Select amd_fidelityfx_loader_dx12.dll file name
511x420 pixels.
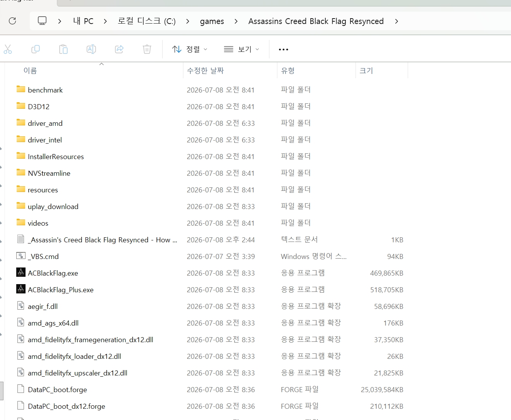pyautogui.click(x=74, y=357)
